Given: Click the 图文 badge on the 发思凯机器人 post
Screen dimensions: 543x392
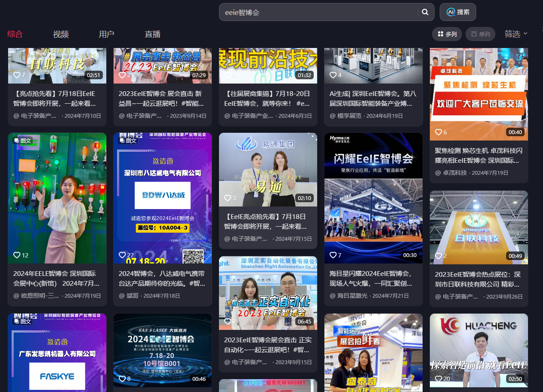Looking at the screenshot, I should (22, 321).
